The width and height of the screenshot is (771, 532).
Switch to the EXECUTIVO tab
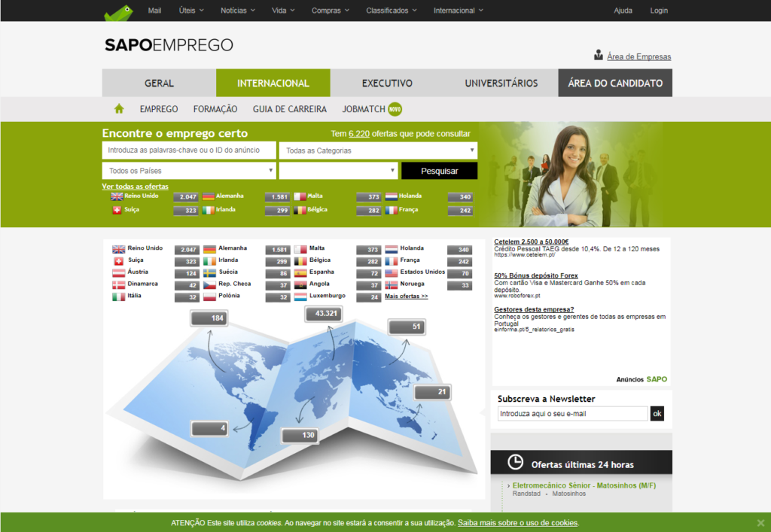(x=387, y=83)
